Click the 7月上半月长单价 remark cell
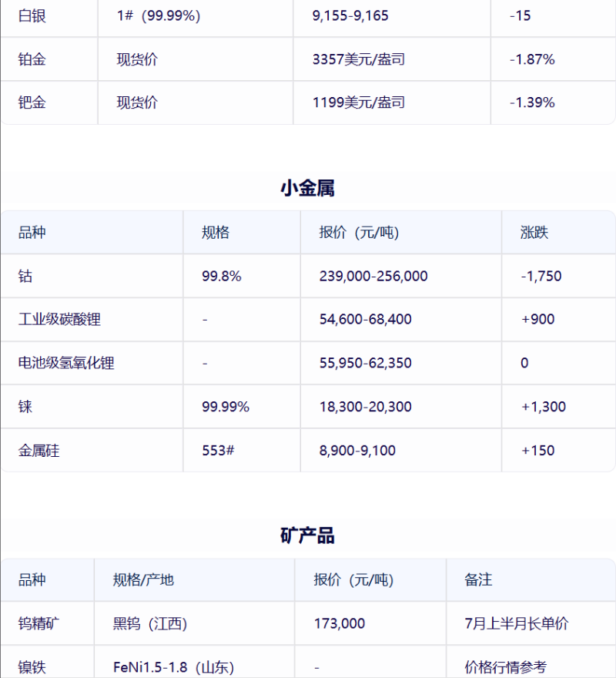Screen dimensions: 616x678 pos(517,623)
